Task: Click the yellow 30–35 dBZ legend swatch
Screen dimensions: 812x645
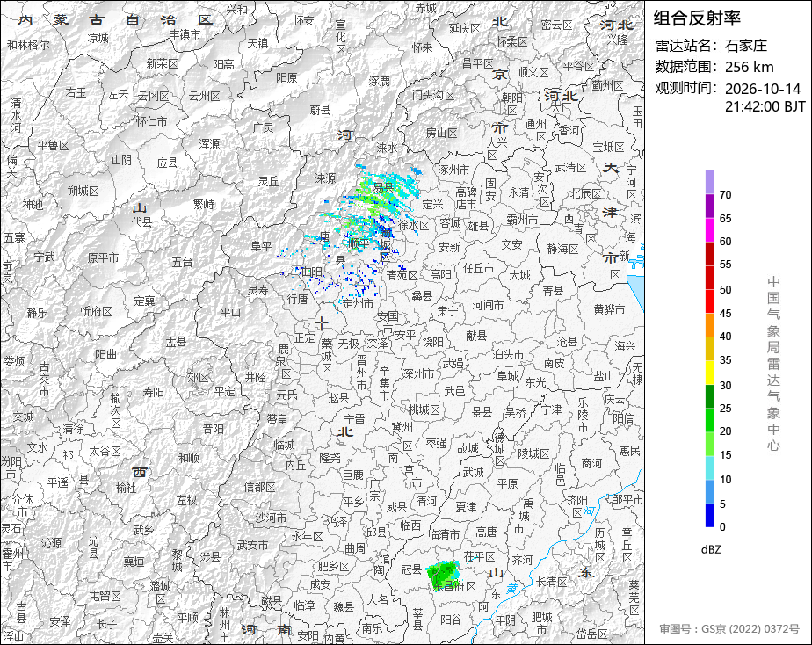Action: click(x=709, y=373)
